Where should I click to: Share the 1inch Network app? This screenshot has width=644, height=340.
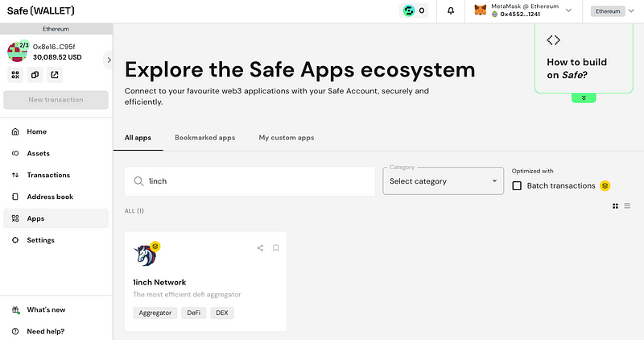pyautogui.click(x=260, y=248)
